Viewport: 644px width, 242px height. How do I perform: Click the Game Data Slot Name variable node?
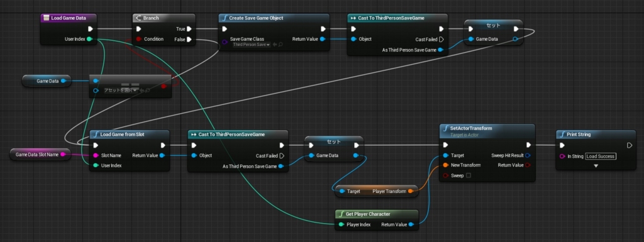pos(40,155)
